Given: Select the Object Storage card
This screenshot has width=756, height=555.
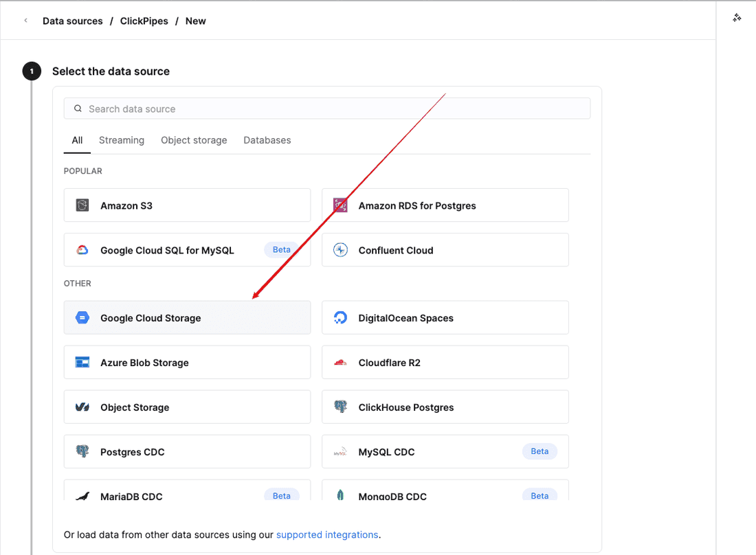Looking at the screenshot, I should tap(187, 407).
